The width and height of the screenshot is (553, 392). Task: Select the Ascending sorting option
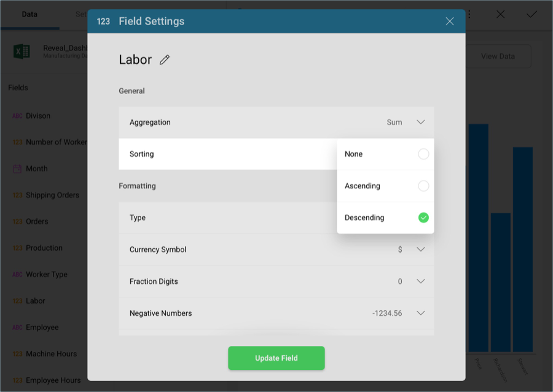pyautogui.click(x=423, y=186)
